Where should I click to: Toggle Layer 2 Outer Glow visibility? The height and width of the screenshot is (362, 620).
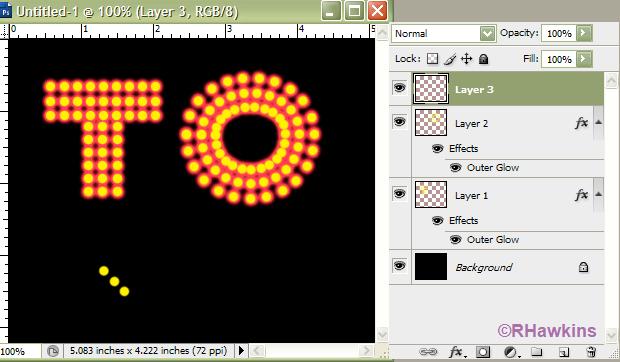(456, 168)
